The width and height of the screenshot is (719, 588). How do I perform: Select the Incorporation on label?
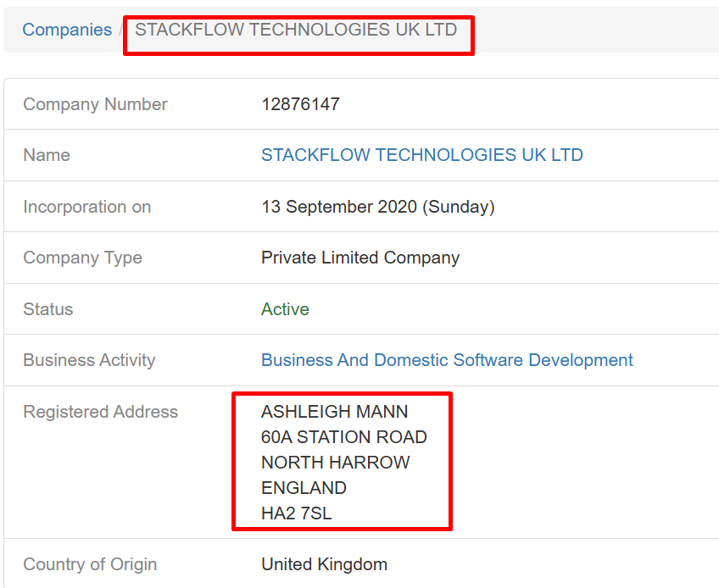(86, 207)
